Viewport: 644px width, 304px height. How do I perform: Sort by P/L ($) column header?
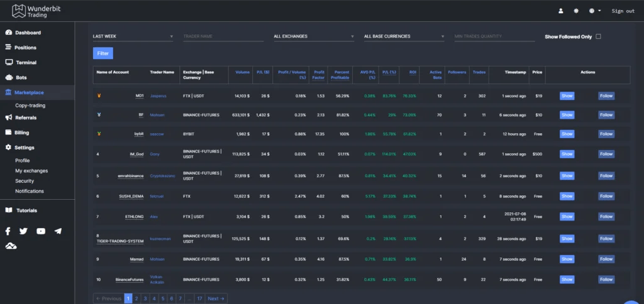pyautogui.click(x=263, y=72)
